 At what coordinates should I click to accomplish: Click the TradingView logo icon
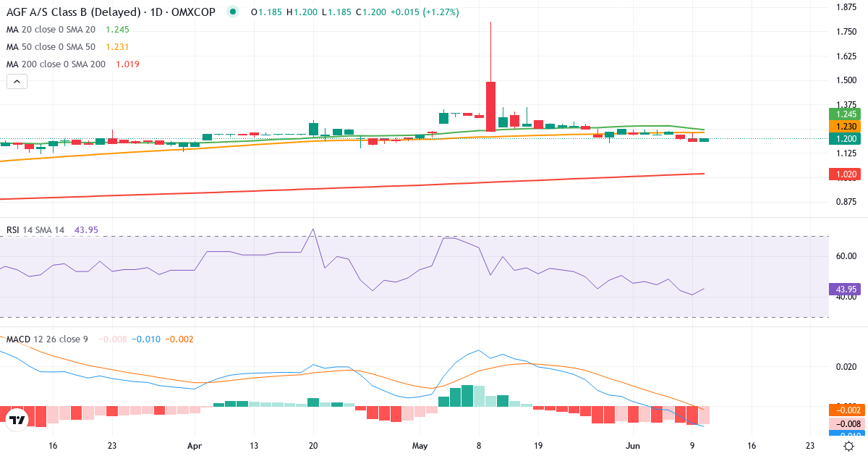[x=17, y=420]
